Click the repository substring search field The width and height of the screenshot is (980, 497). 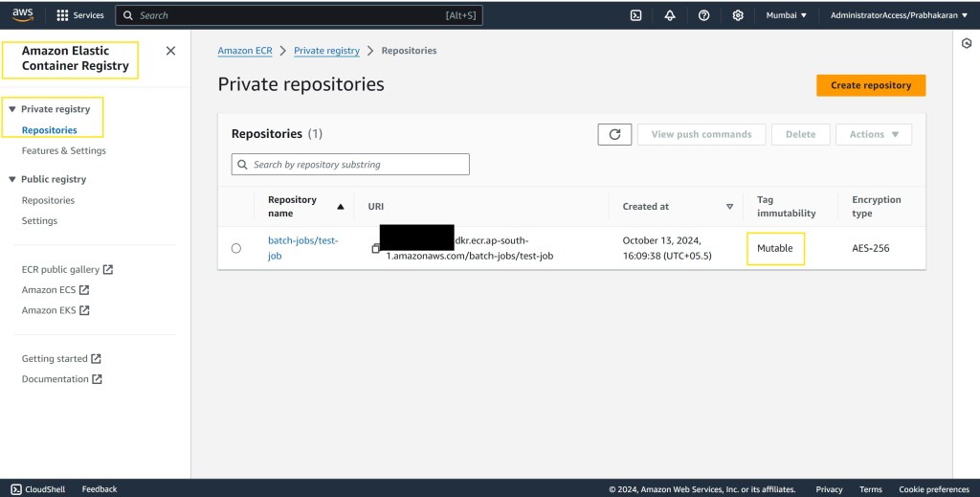pyautogui.click(x=350, y=165)
